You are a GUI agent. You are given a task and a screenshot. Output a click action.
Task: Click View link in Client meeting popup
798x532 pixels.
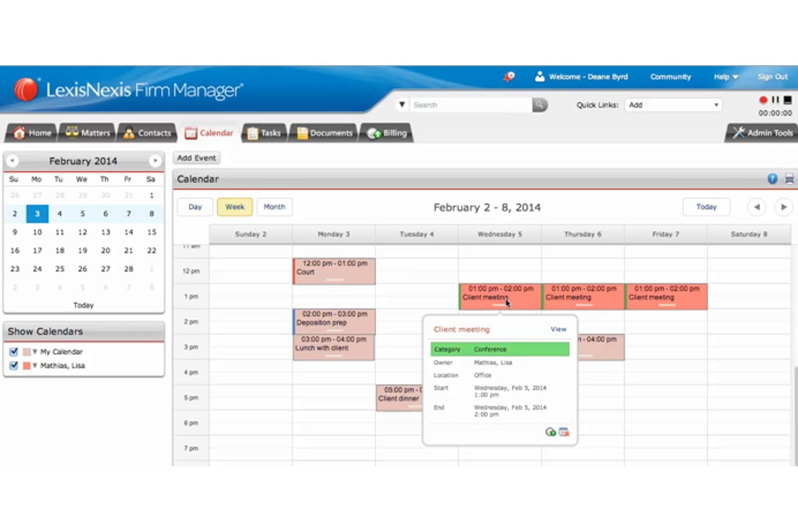[x=558, y=329]
